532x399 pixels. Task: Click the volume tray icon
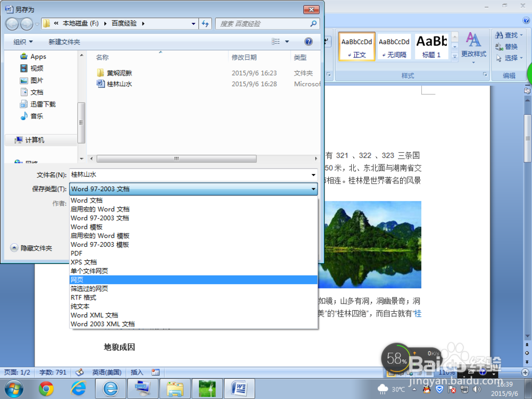click(x=477, y=389)
